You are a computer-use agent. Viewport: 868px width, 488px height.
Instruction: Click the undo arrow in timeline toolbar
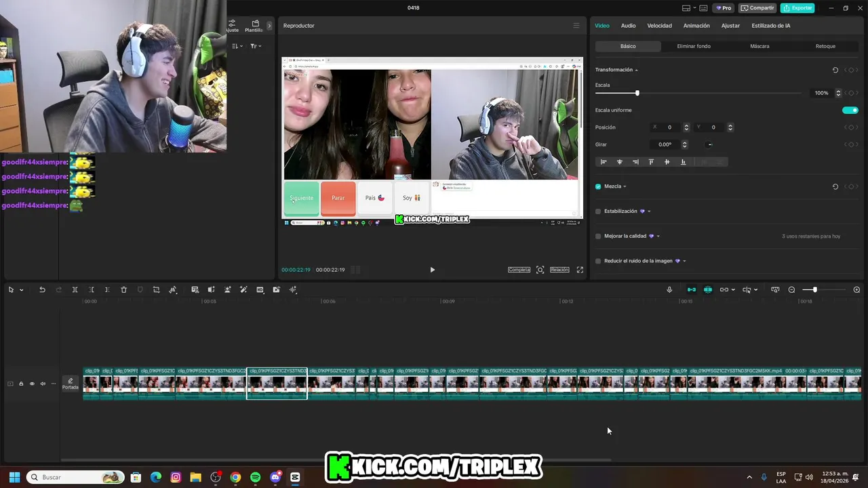tap(42, 290)
